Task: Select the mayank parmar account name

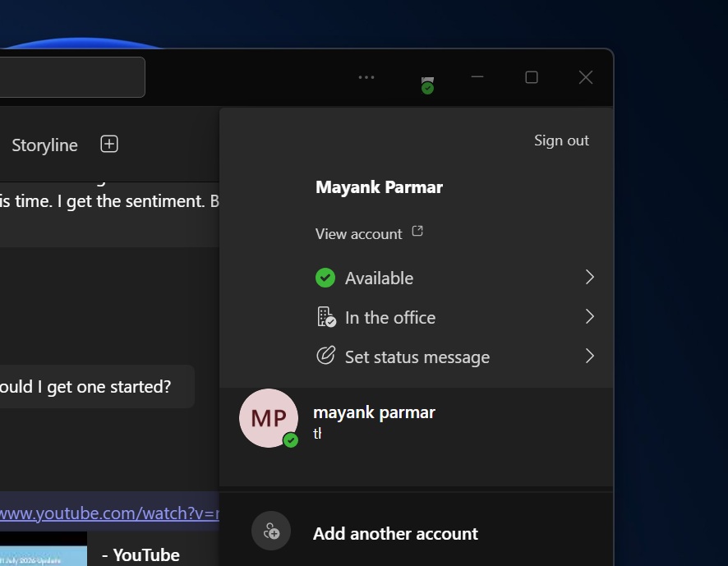Action: click(x=374, y=412)
